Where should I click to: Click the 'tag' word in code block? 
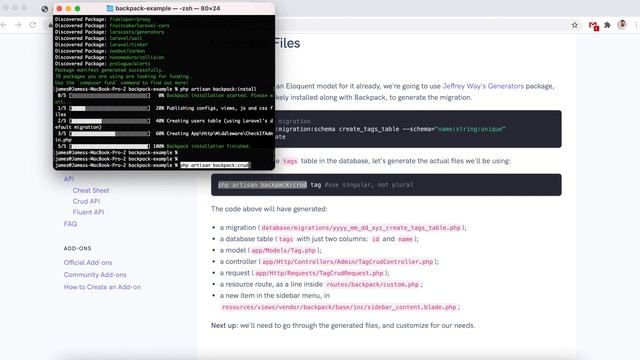(x=316, y=185)
